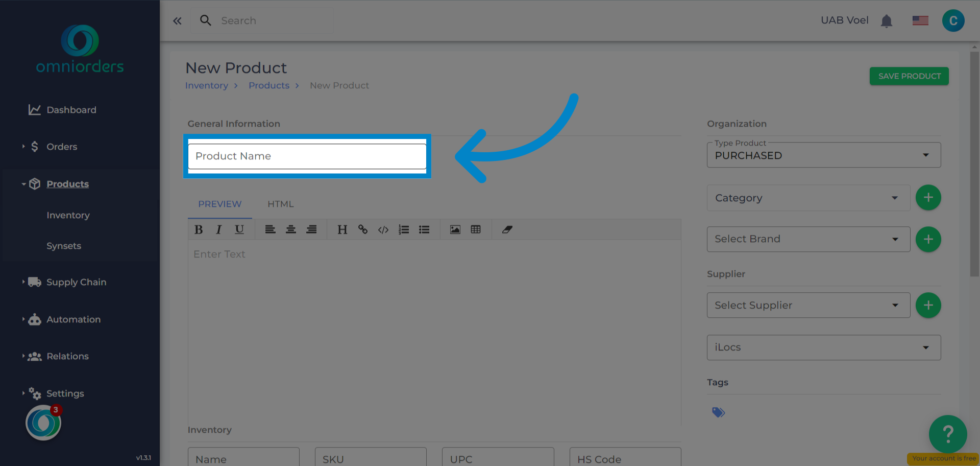Toggle italic formatting in editor
Screen dimensions: 980x466
[x=219, y=230]
